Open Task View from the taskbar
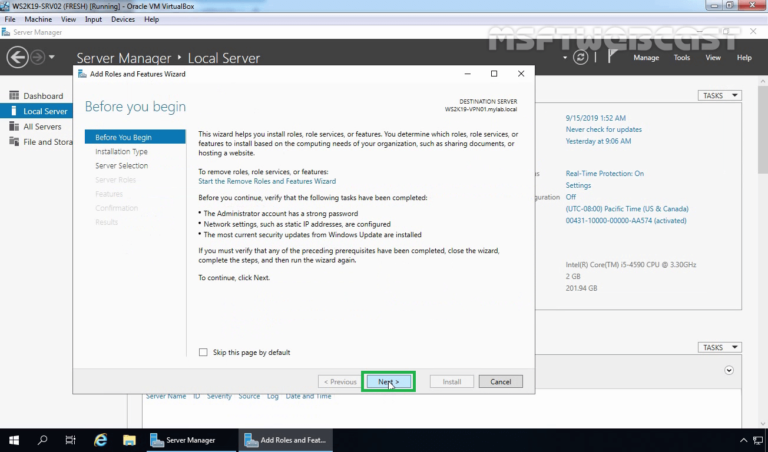768x452 pixels. tap(71, 439)
